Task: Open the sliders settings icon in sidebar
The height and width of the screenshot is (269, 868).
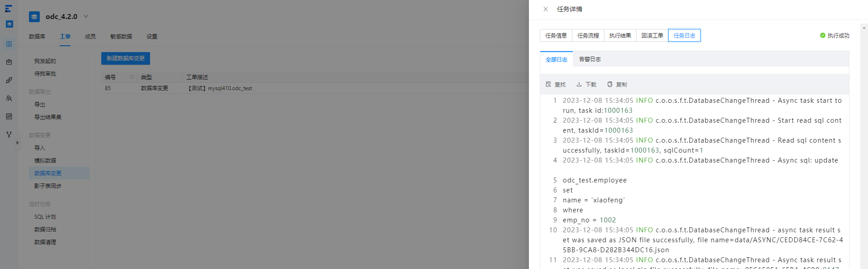Action: point(9,116)
